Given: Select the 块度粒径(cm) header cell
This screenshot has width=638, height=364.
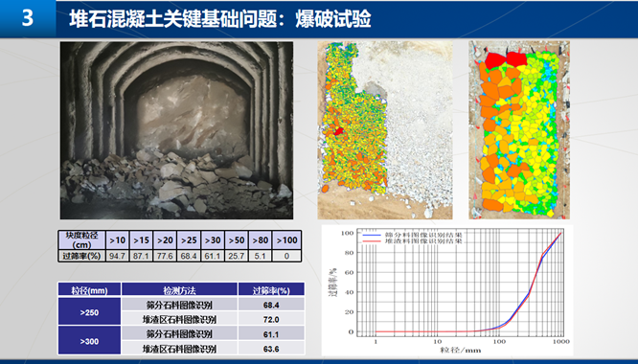Looking at the screenshot, I should click(x=81, y=240).
